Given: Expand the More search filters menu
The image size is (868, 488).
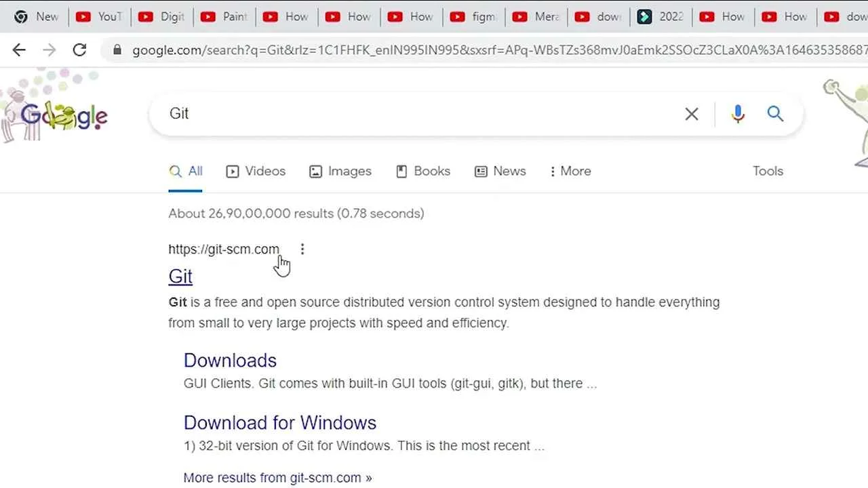Looking at the screenshot, I should point(570,171).
